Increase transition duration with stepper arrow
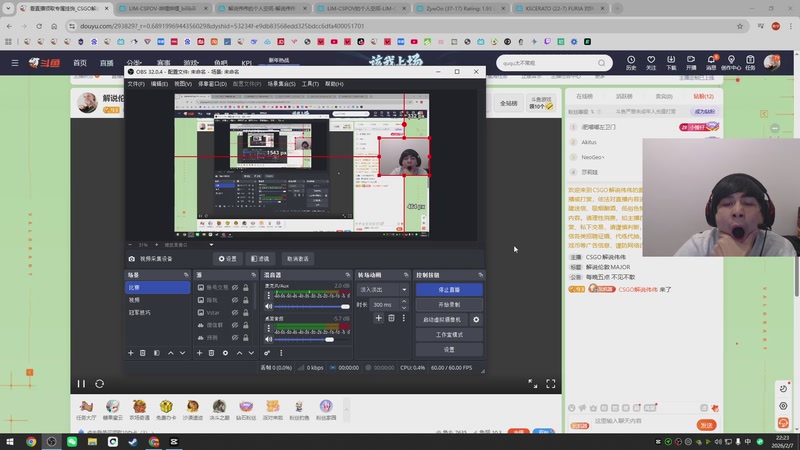 click(x=404, y=302)
